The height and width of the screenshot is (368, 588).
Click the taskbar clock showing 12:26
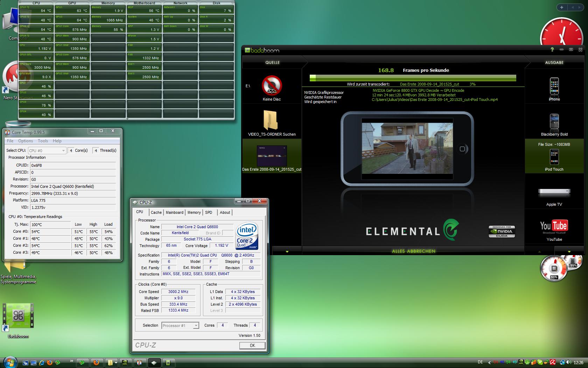(579, 362)
